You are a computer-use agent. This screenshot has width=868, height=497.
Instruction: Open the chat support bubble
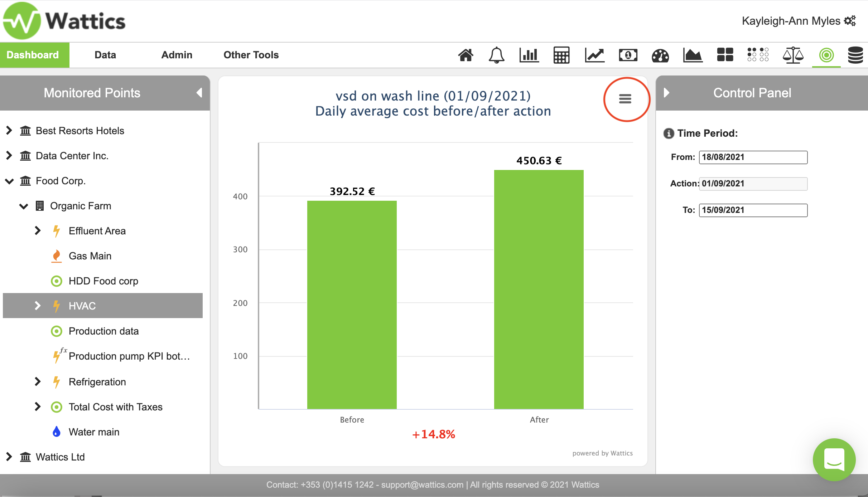(x=834, y=459)
